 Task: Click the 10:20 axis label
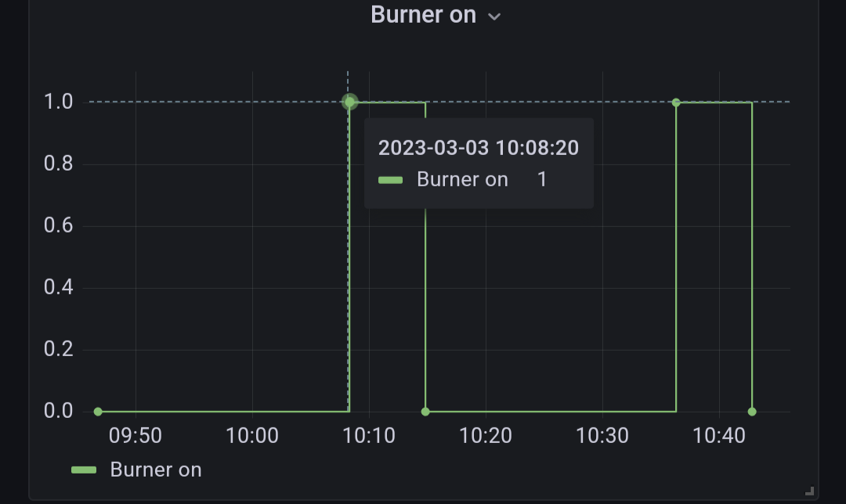tap(486, 436)
